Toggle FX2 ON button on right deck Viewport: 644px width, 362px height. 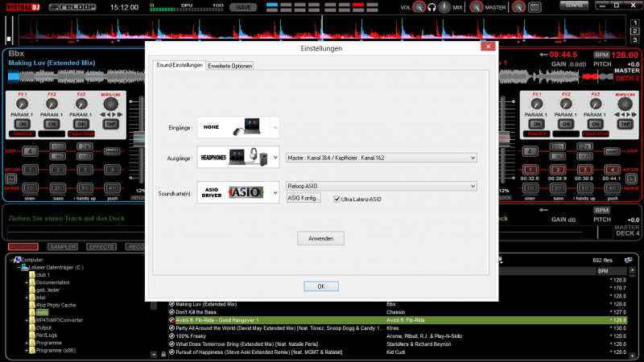(x=566, y=124)
